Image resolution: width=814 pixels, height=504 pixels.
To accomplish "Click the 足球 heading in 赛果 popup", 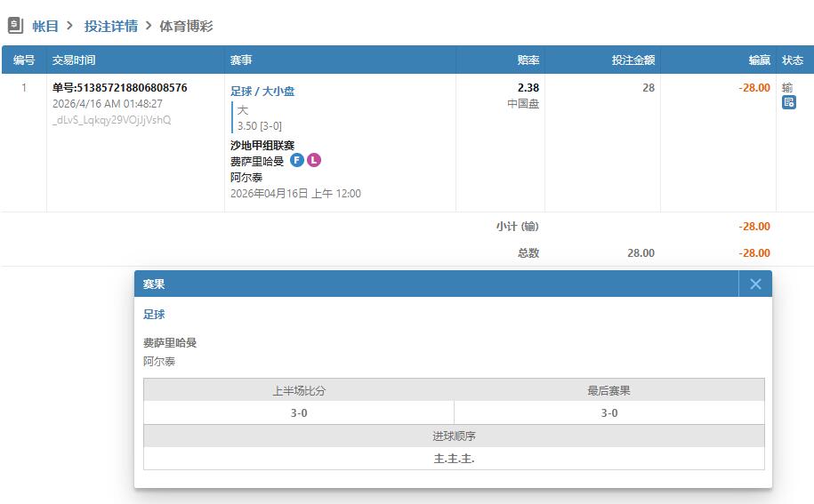I will pyautogui.click(x=154, y=315).
